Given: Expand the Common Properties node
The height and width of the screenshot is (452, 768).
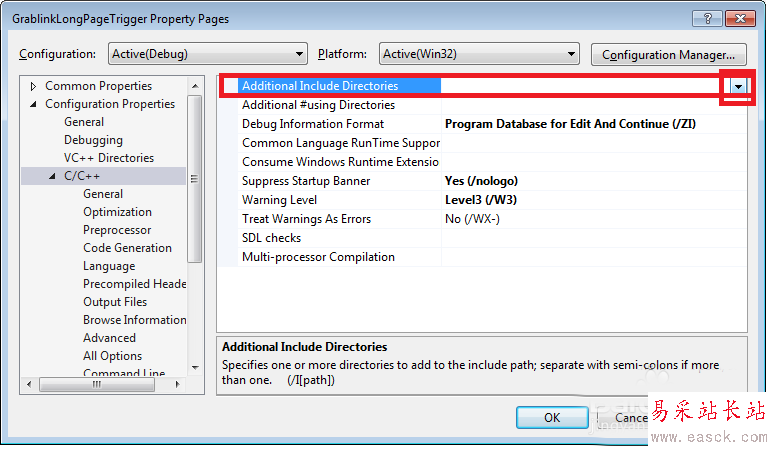Looking at the screenshot, I should click(x=34, y=86).
